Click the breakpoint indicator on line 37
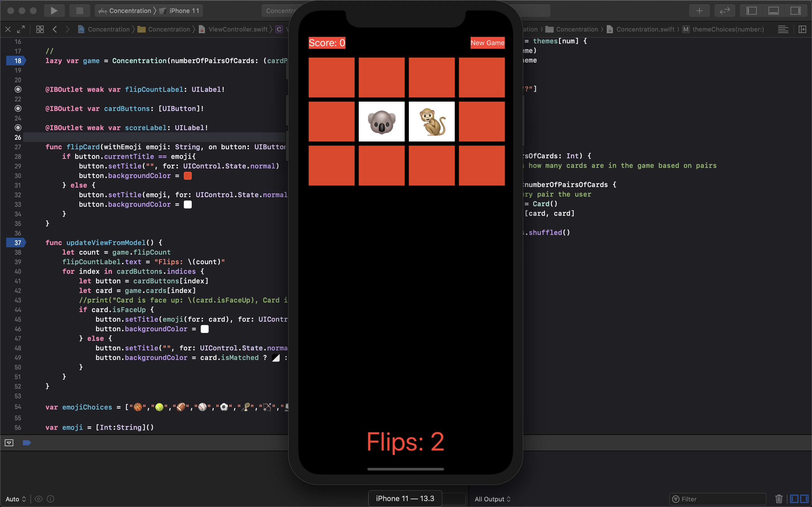The image size is (812, 507). (17, 243)
